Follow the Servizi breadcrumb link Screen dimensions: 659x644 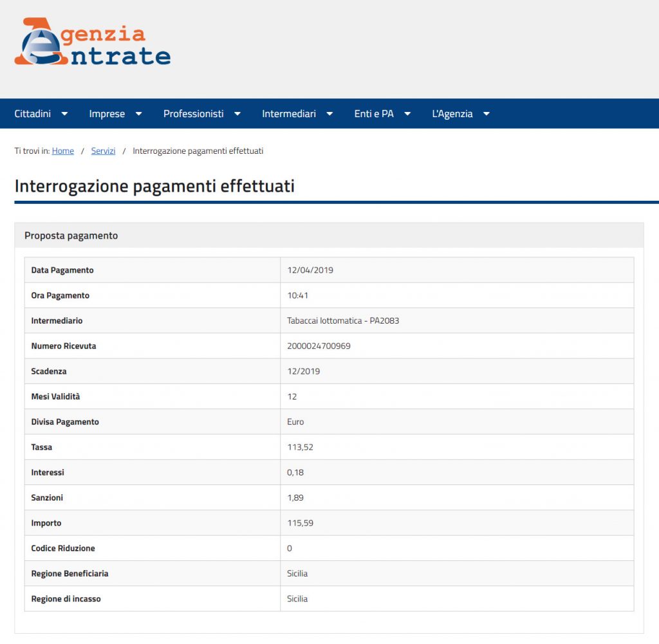103,151
